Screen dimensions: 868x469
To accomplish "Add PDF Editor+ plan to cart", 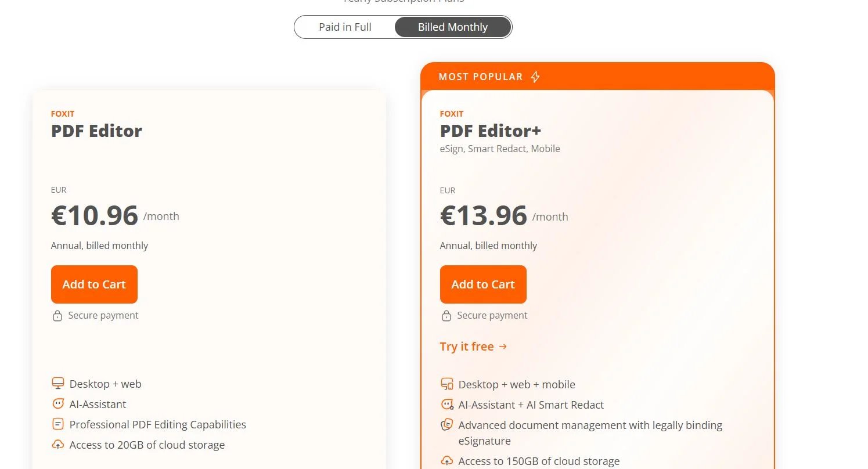I will [483, 284].
